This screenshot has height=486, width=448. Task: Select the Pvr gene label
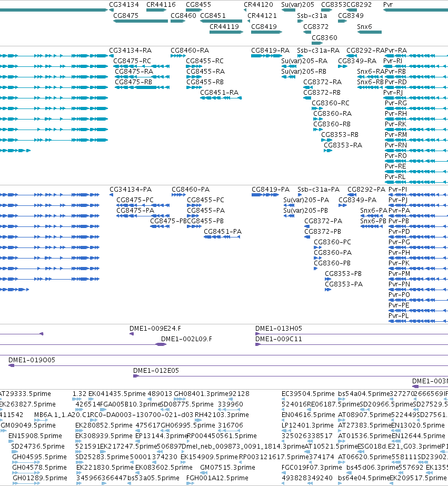click(388, 5)
